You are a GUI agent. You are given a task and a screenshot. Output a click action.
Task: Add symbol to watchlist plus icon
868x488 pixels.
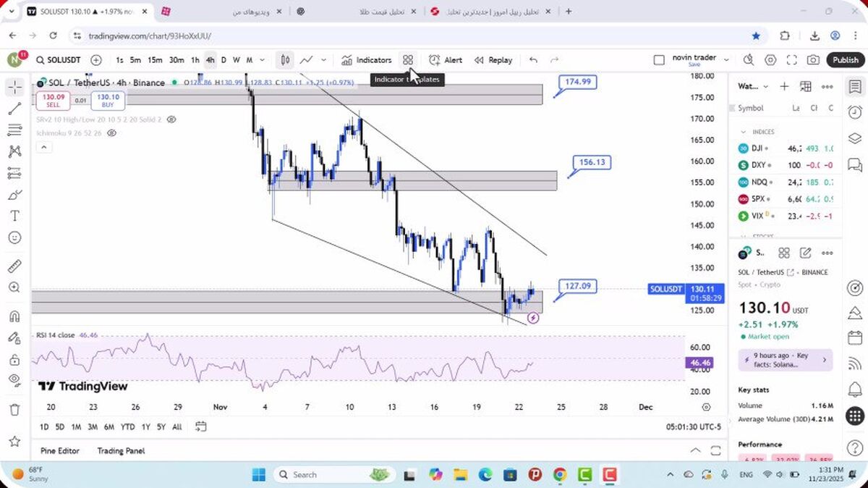pos(784,86)
